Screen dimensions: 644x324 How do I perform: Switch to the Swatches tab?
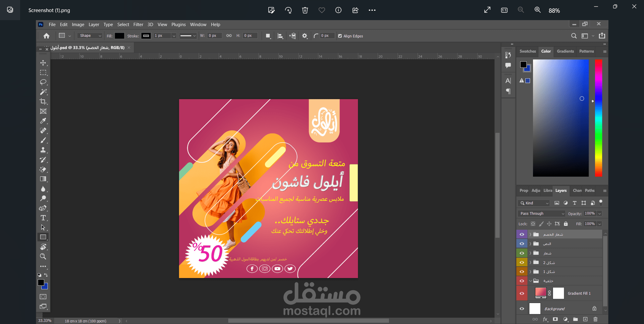tap(528, 51)
